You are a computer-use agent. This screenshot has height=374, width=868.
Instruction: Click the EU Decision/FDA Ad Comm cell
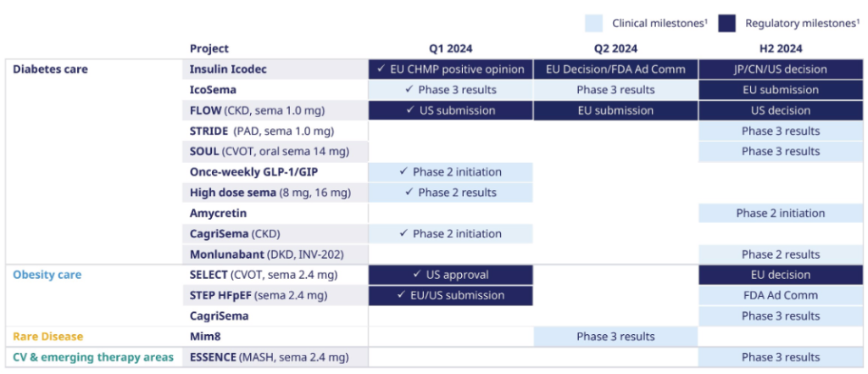pos(615,70)
